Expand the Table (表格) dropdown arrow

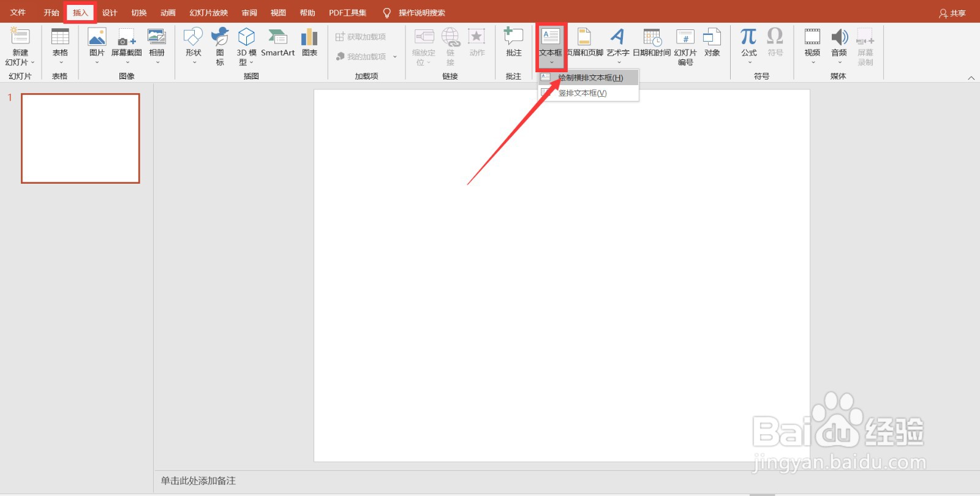(61, 62)
